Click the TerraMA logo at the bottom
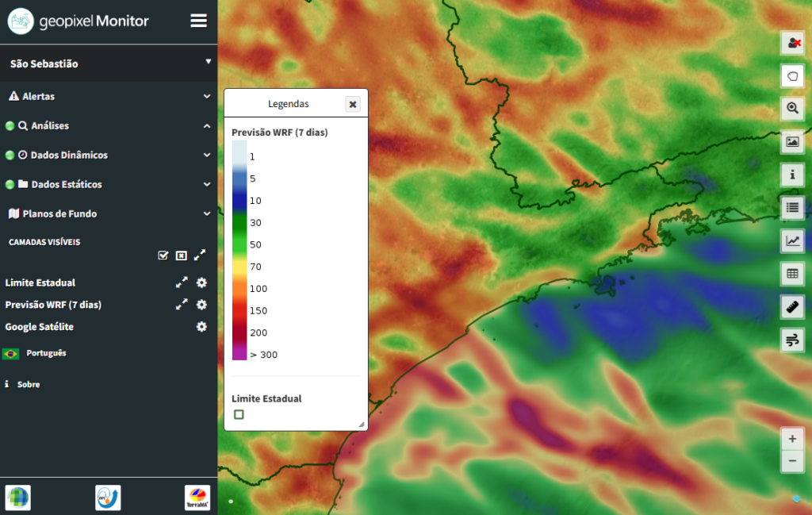Viewport: 812px width, 515px height. [197, 498]
